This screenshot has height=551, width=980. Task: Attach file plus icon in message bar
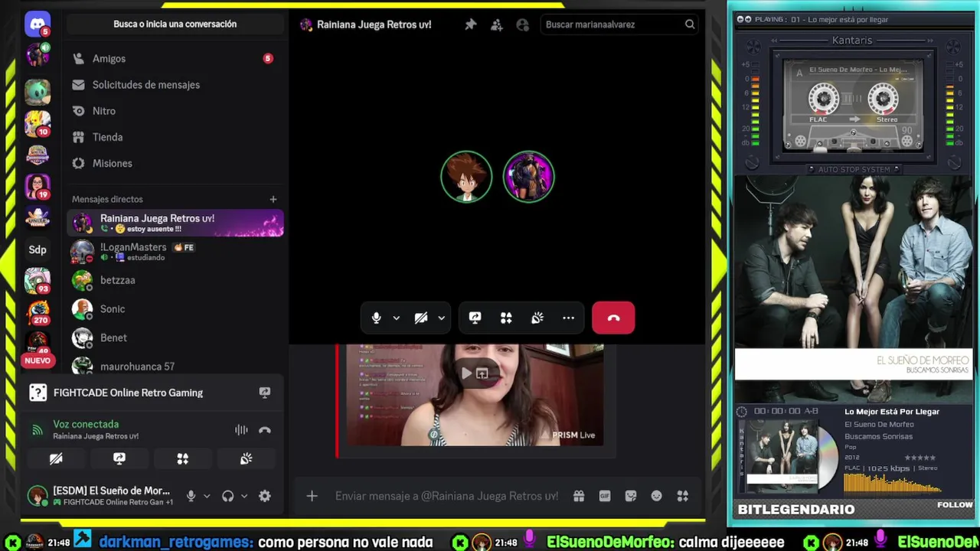[312, 496]
